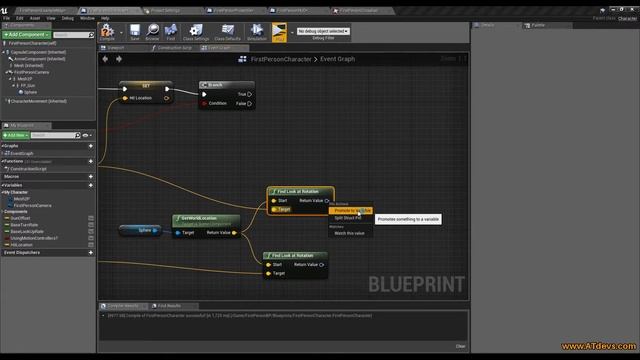Viewport: 640px width, 360px height.
Task: Click the Add Component button
Action: click(x=26, y=35)
